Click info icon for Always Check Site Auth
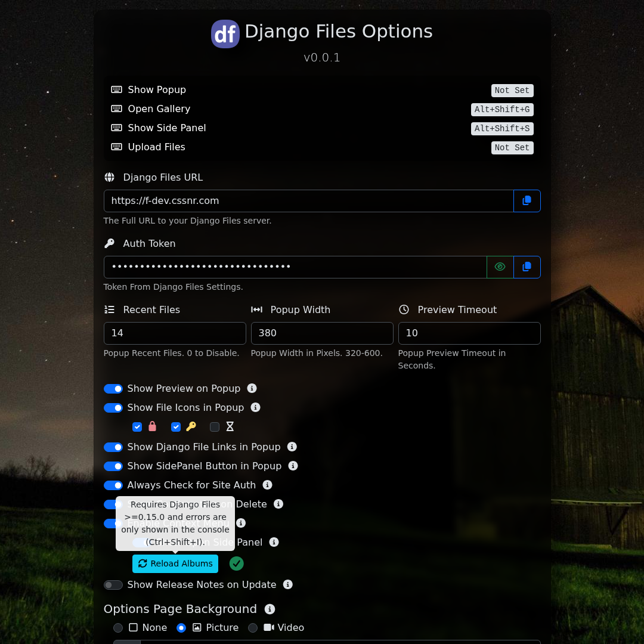 267,485
